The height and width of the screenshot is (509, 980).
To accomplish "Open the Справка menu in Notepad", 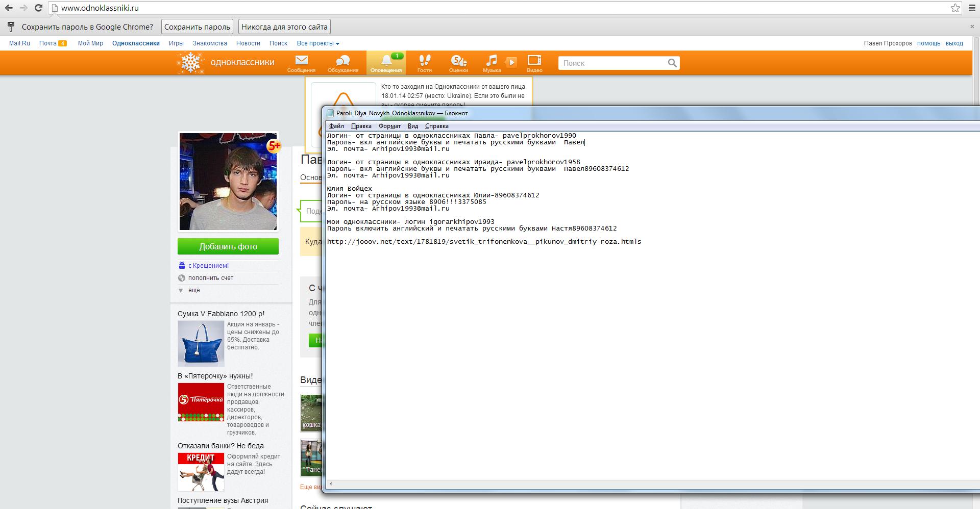I will pyautogui.click(x=436, y=126).
